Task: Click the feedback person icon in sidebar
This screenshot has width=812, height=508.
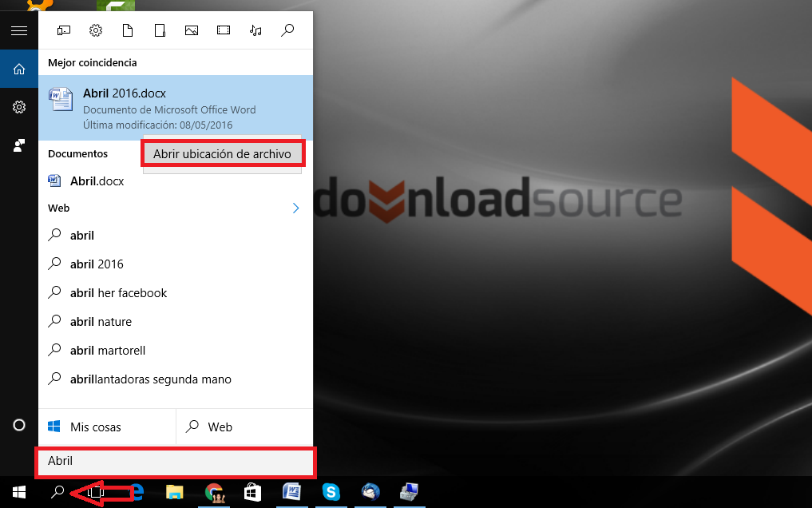Action: pos(19,145)
